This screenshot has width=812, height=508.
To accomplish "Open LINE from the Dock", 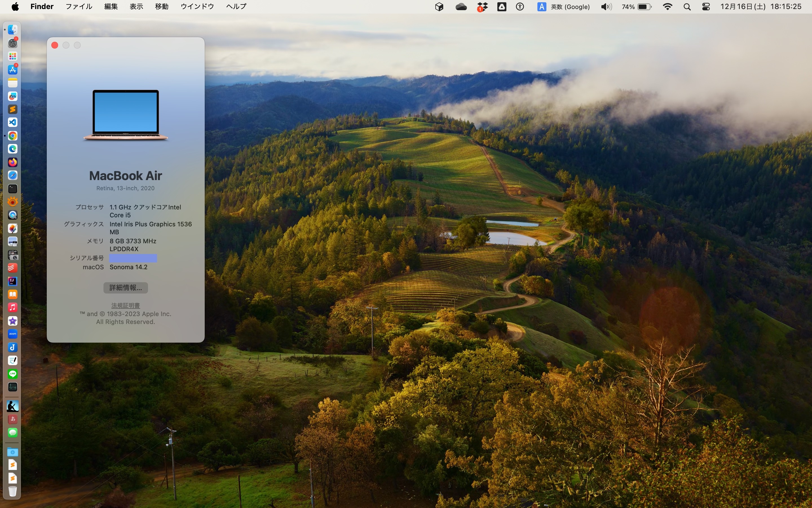I will (13, 374).
